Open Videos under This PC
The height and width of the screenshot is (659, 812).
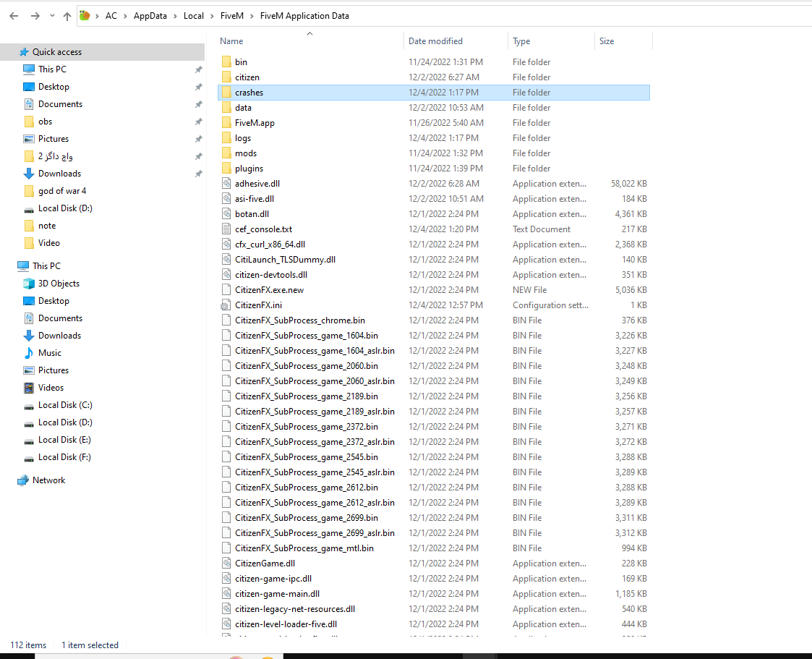point(51,388)
